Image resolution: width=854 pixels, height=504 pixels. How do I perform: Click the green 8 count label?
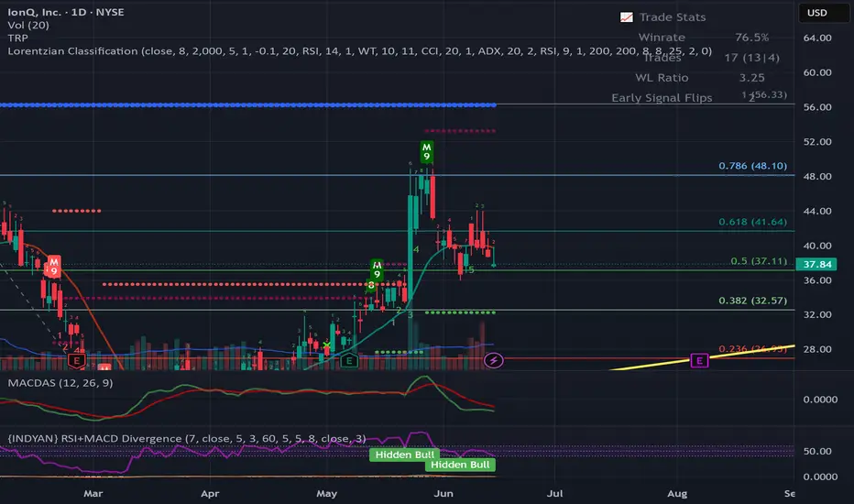pyautogui.click(x=371, y=285)
